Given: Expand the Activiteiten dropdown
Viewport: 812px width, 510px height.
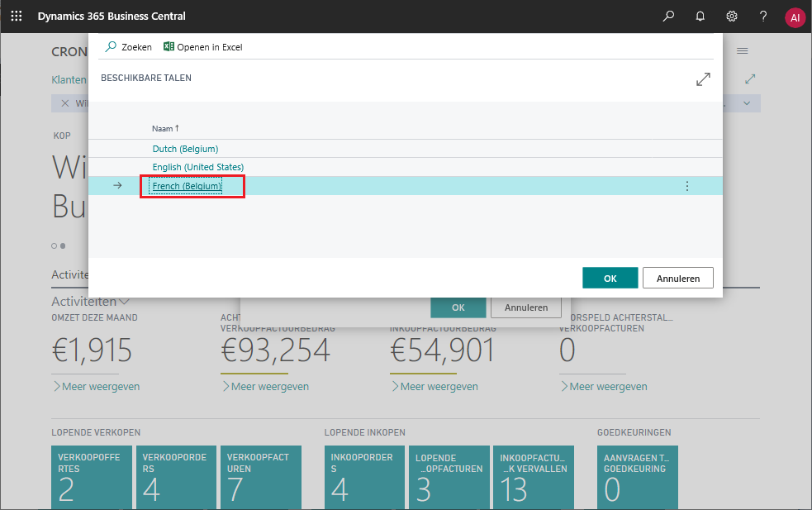Looking at the screenshot, I should (x=90, y=301).
